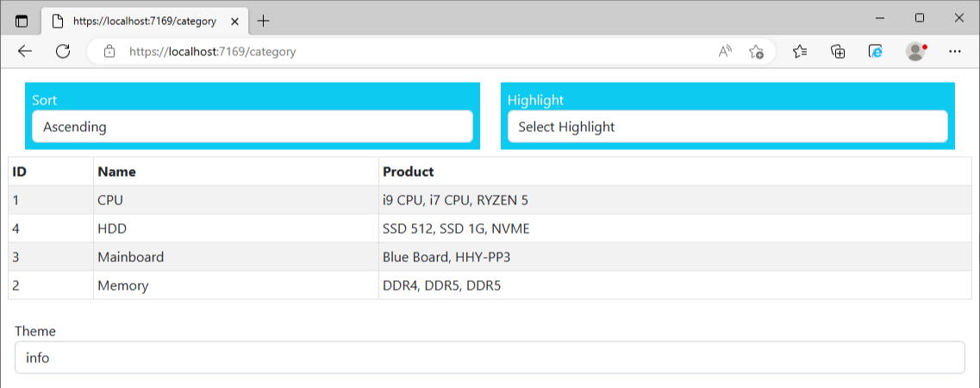Click the Highlight label
980x388 pixels.
[x=535, y=100]
